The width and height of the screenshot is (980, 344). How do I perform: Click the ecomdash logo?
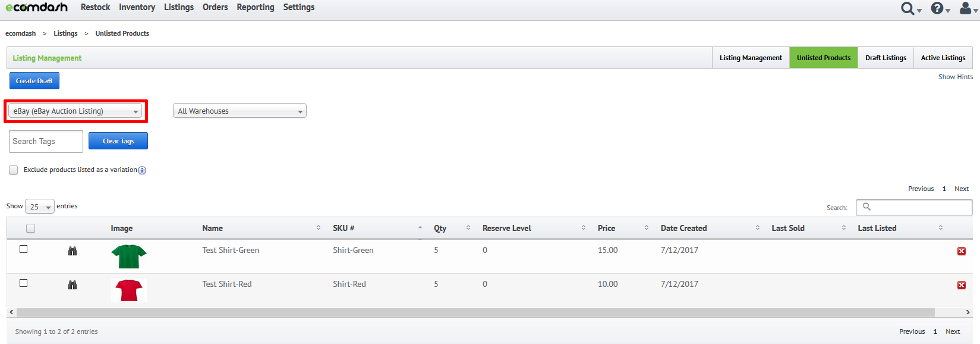coord(37,7)
